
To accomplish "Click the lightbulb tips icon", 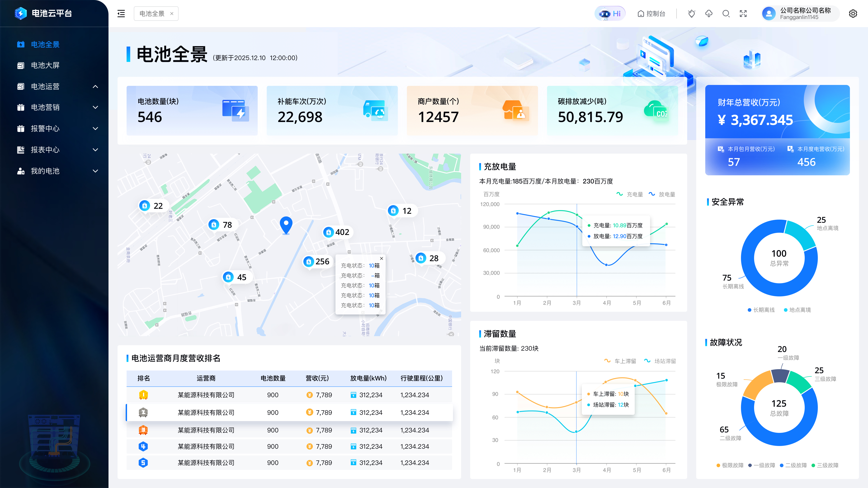I will click(x=691, y=14).
